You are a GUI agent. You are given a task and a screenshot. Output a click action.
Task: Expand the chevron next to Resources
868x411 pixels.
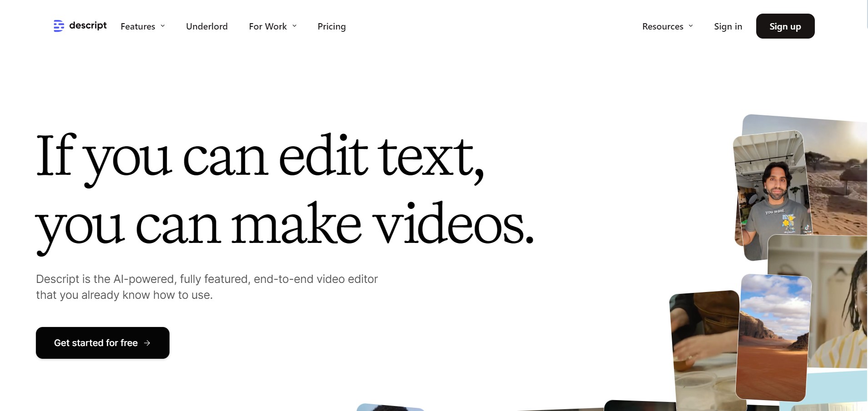[x=691, y=26]
